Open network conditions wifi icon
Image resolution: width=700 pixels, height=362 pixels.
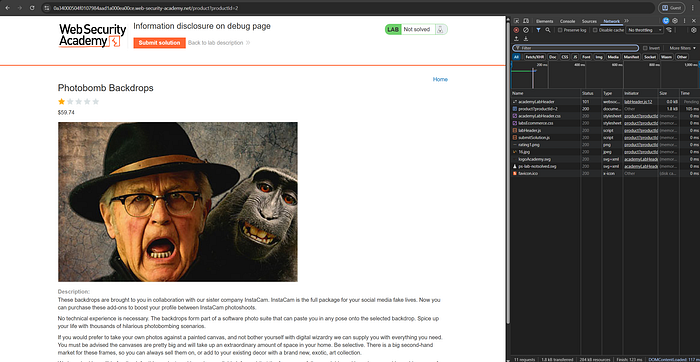[x=669, y=30]
